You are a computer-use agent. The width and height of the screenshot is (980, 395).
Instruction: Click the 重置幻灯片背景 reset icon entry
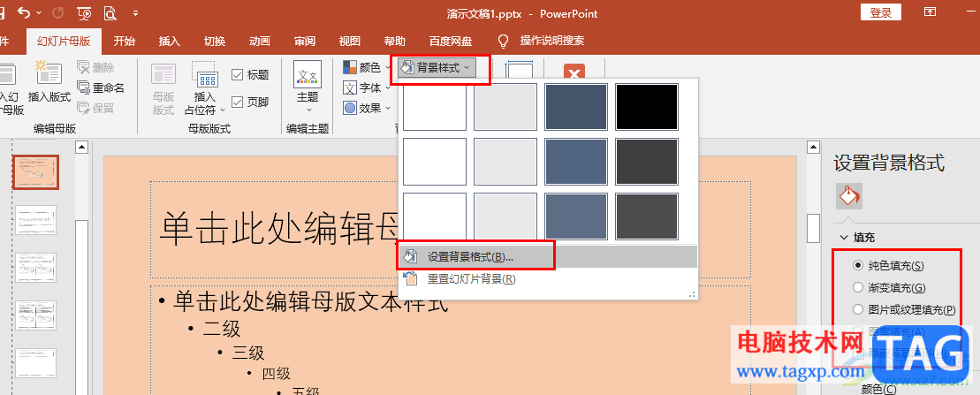click(411, 278)
